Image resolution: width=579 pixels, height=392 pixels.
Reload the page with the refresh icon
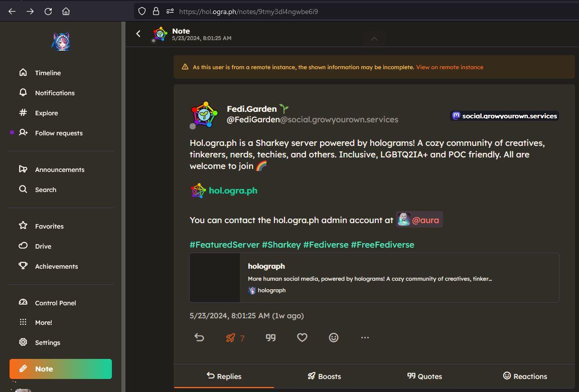coord(48,12)
